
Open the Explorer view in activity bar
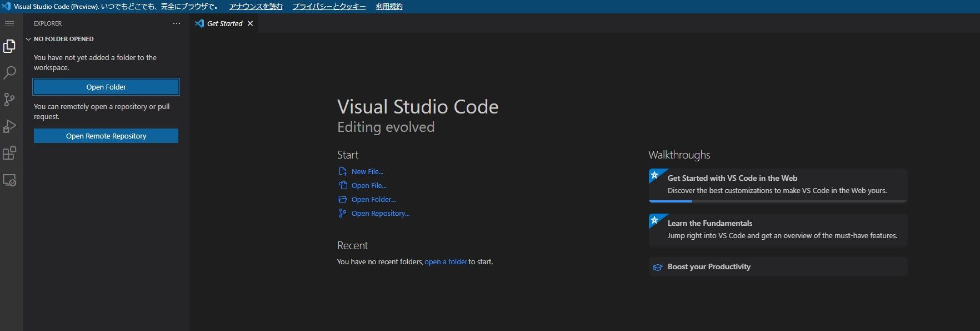(9, 46)
